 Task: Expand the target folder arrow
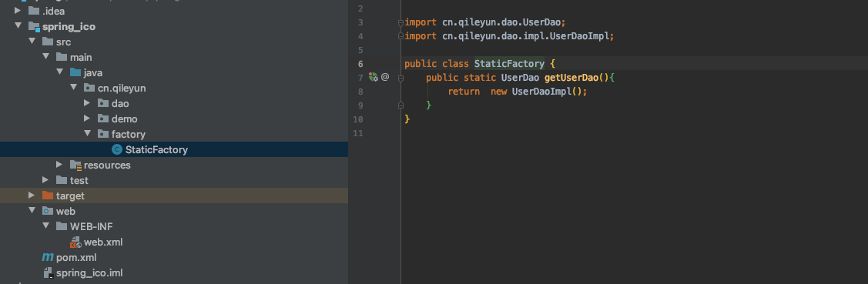32,195
